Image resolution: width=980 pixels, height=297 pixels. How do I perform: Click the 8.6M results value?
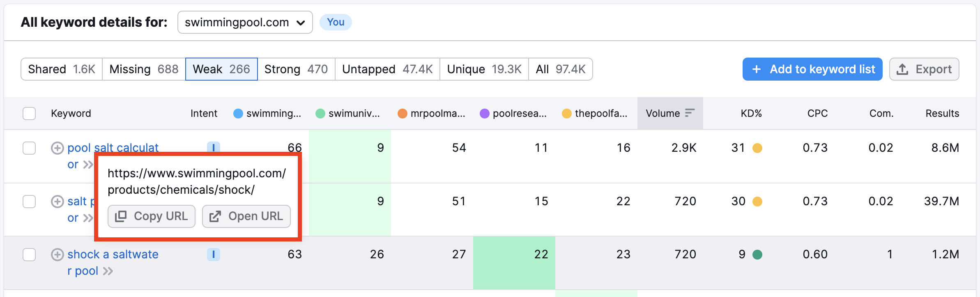tap(945, 148)
